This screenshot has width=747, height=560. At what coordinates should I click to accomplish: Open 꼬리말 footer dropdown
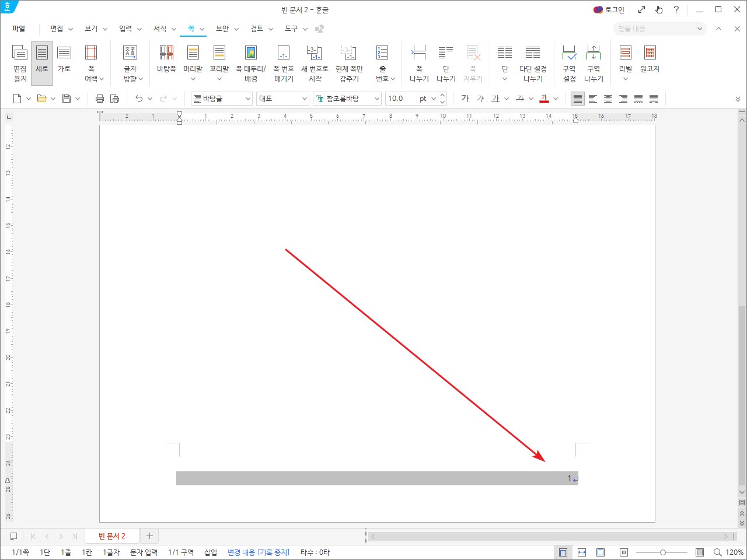coord(219,64)
